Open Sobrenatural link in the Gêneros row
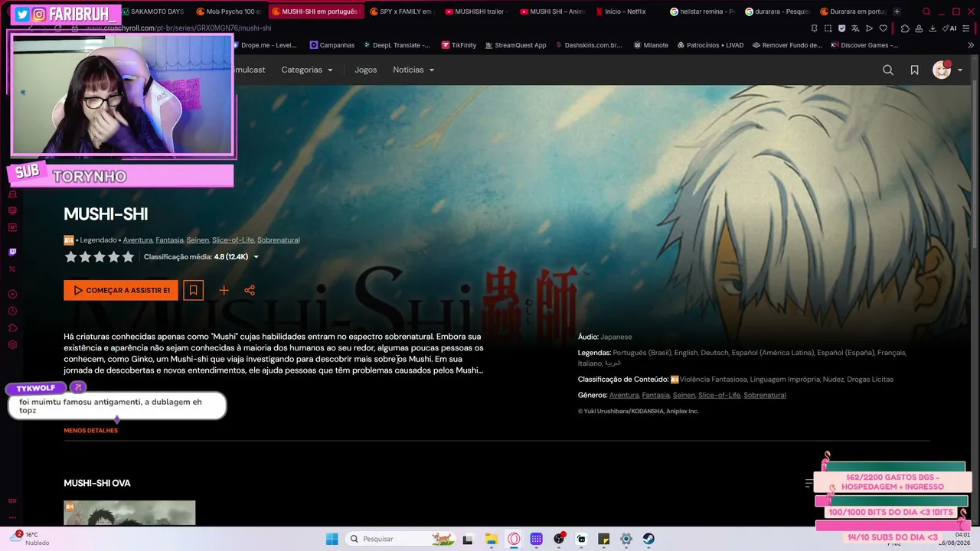Screen dimensions: 980x551 (x=765, y=395)
